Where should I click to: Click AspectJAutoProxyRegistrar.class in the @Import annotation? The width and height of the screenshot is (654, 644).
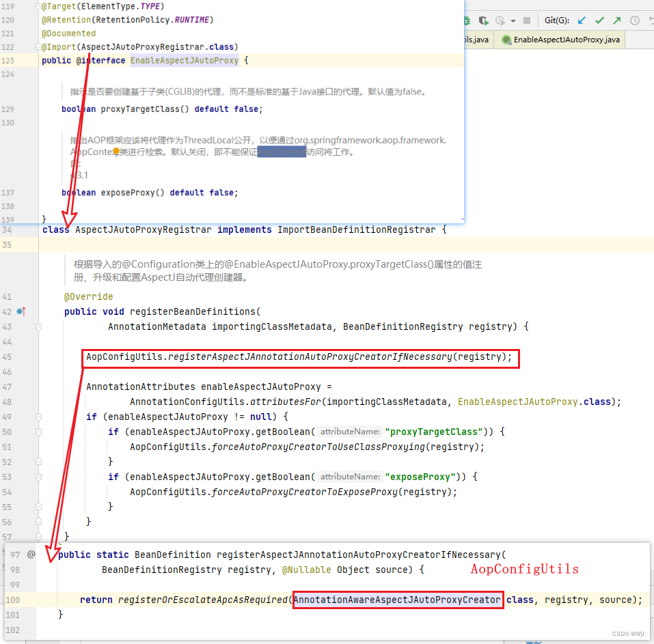(157, 46)
